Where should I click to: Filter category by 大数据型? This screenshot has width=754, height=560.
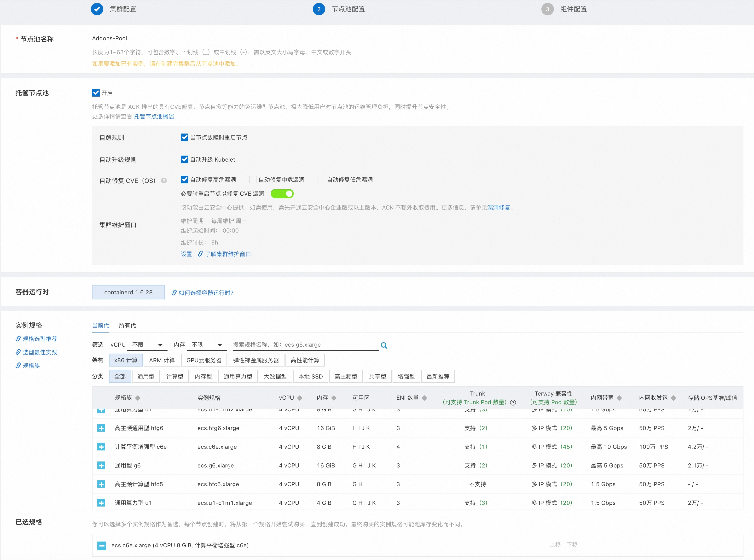click(275, 376)
